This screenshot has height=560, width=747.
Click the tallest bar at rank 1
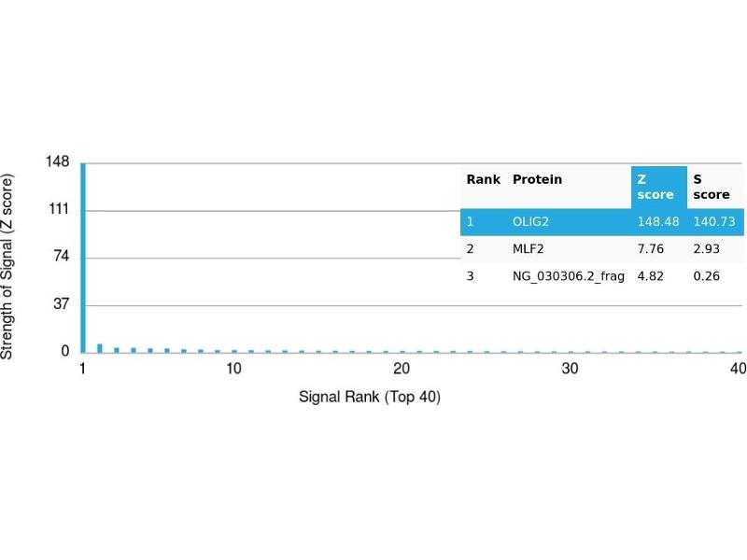click(83, 257)
